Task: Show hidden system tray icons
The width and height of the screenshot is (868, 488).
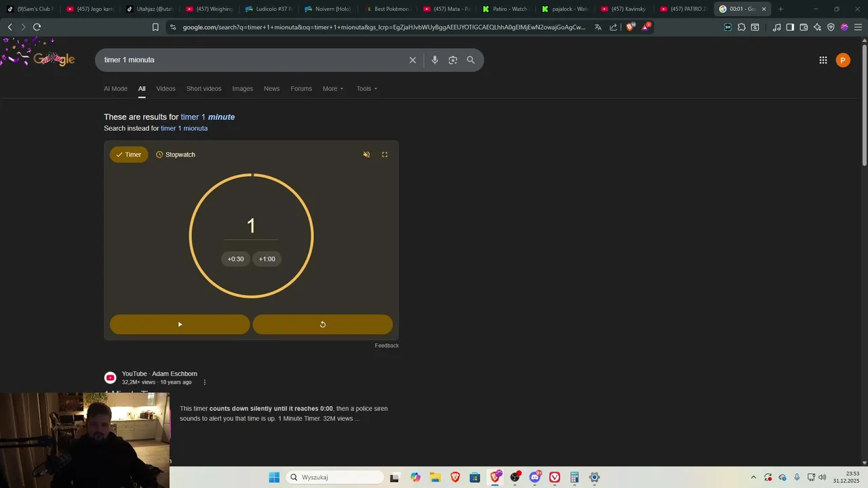Action: point(753,477)
